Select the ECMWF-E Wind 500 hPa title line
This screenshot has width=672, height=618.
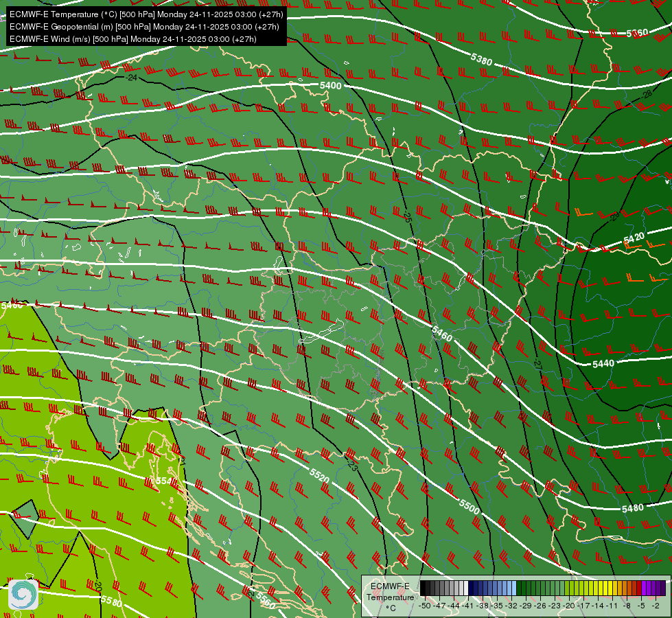click(x=133, y=39)
